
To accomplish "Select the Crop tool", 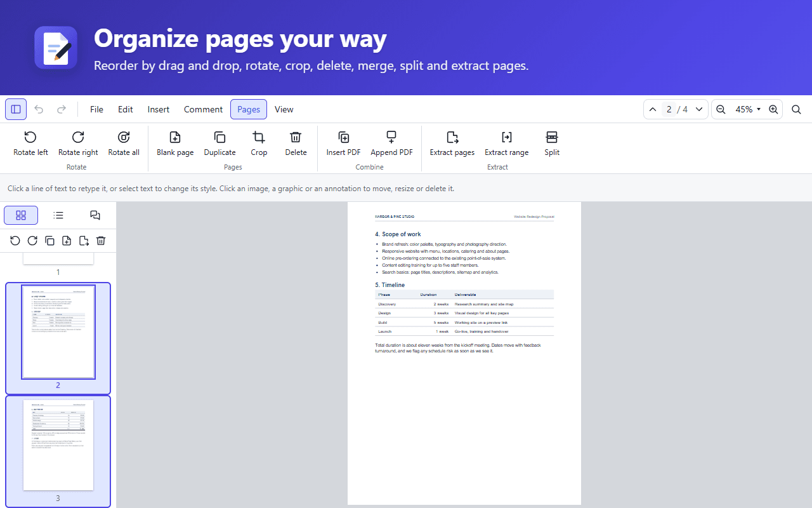I will pyautogui.click(x=259, y=144).
